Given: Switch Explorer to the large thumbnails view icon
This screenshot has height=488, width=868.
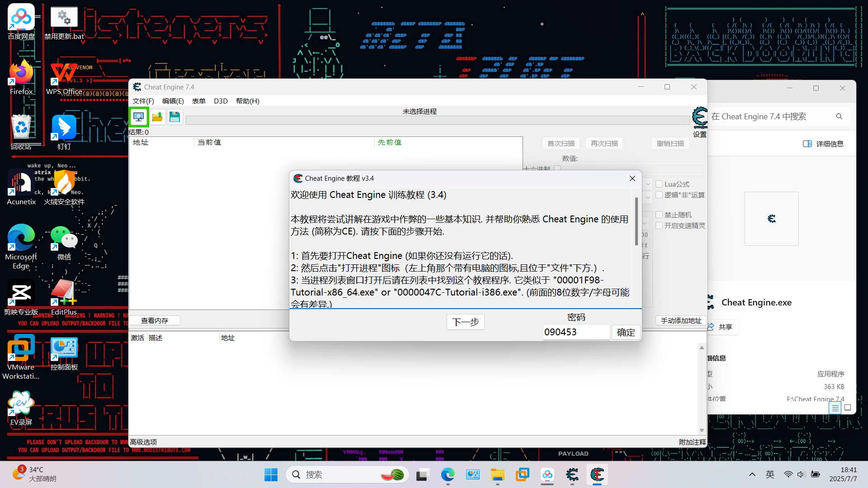Looking at the screenshot, I should click(848, 408).
